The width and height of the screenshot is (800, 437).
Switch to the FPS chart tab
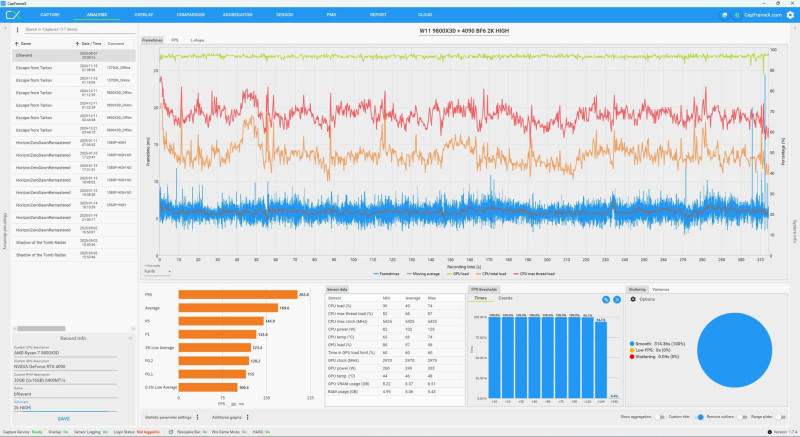(175, 40)
